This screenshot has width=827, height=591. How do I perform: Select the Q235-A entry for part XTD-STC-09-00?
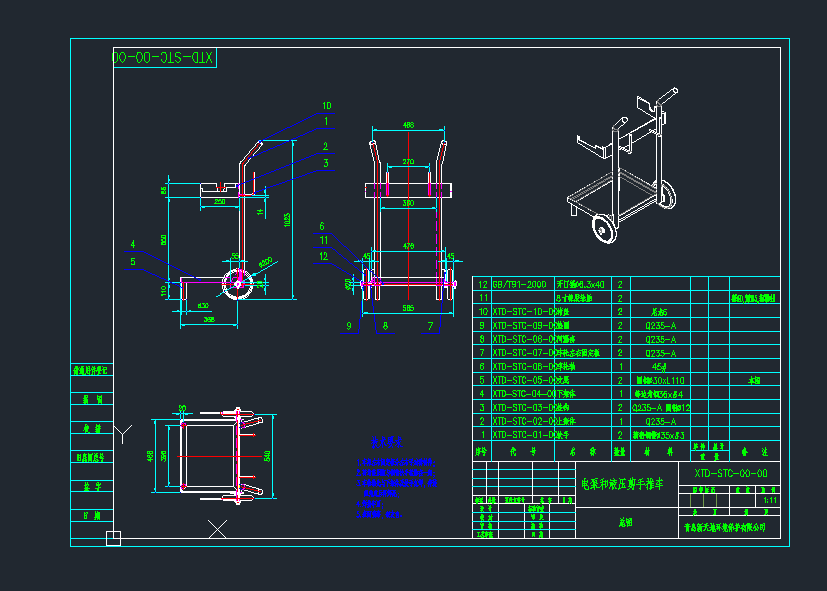659,325
